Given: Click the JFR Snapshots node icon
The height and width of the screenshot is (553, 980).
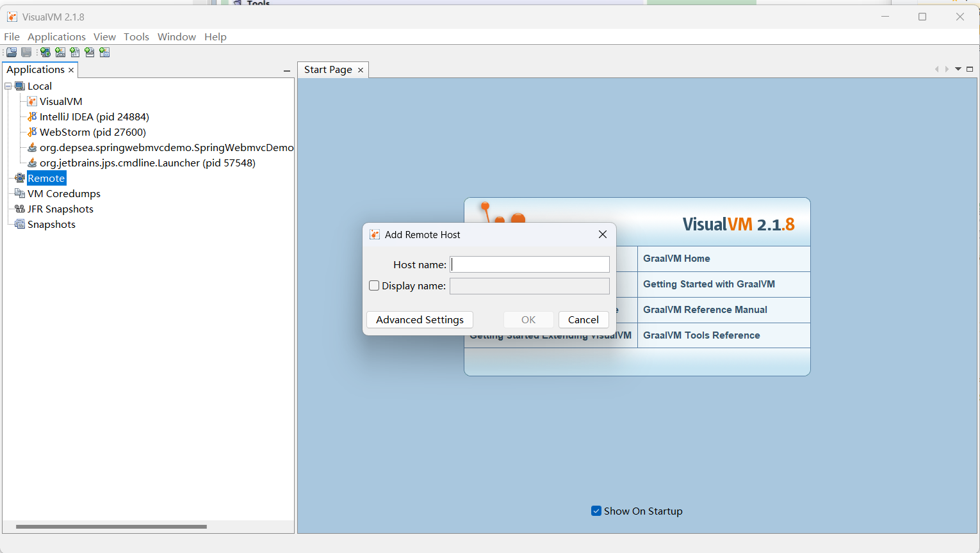Looking at the screenshot, I should pos(20,209).
